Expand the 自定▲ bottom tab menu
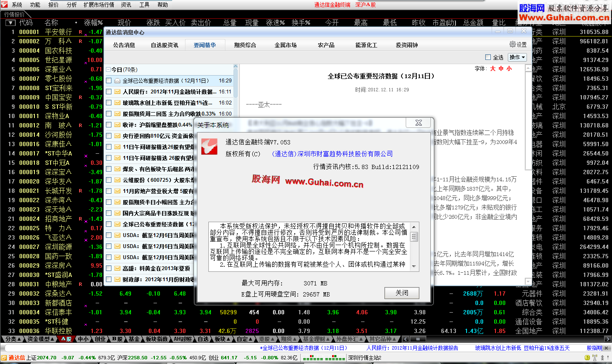Screen dimensions: 612x364 [245, 339]
